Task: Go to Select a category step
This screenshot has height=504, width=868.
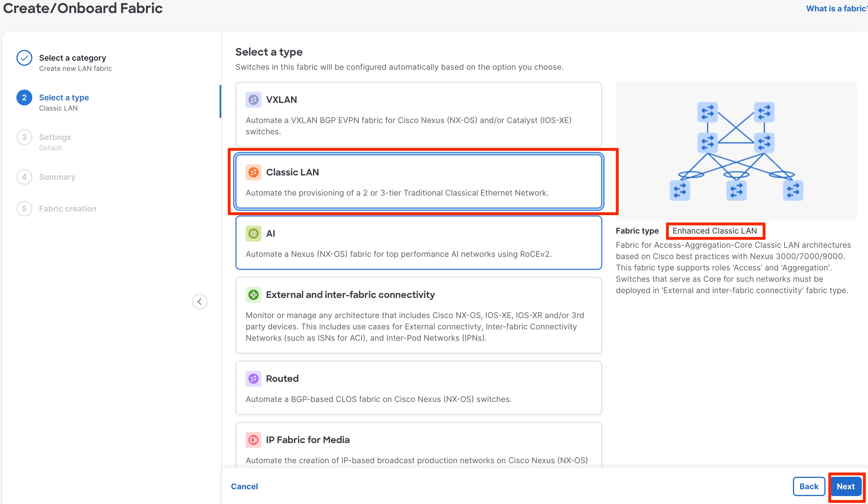Action: click(x=72, y=58)
